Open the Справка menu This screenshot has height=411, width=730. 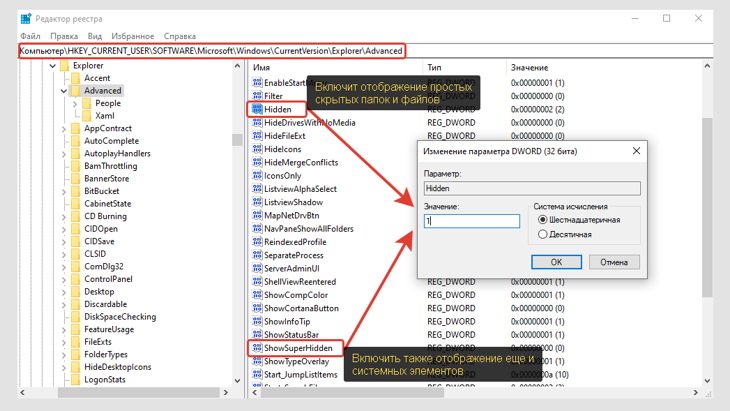tap(180, 36)
